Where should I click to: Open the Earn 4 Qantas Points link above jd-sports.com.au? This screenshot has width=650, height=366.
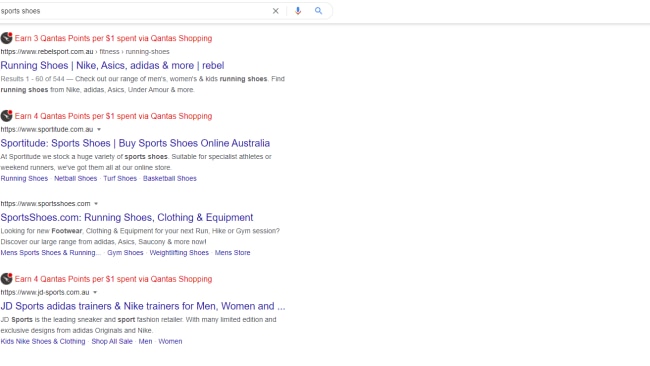(113, 279)
